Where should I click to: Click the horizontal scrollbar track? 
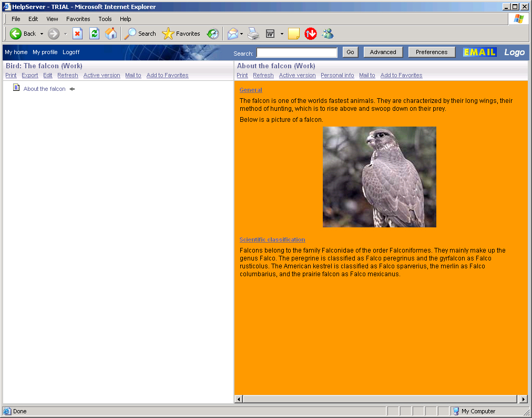point(381,399)
